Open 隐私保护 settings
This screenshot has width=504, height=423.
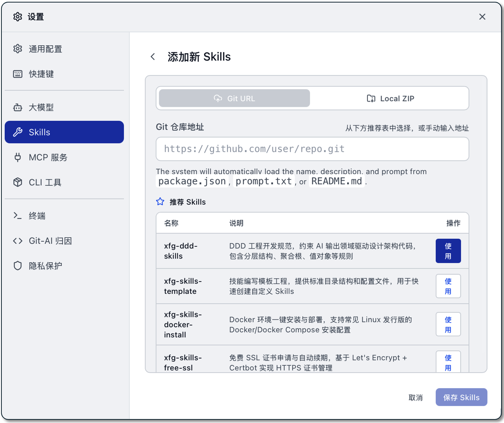point(64,266)
